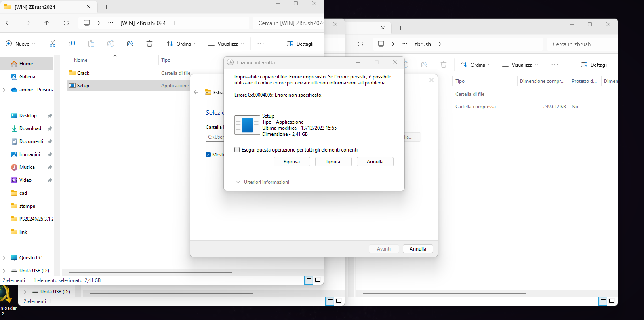Click the Cut scissors icon in ZBrush2024 window

click(52, 44)
